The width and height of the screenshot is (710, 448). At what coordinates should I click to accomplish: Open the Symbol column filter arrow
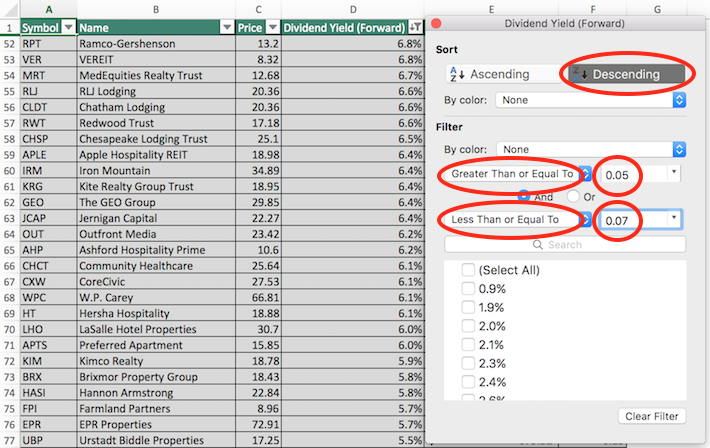(x=68, y=29)
